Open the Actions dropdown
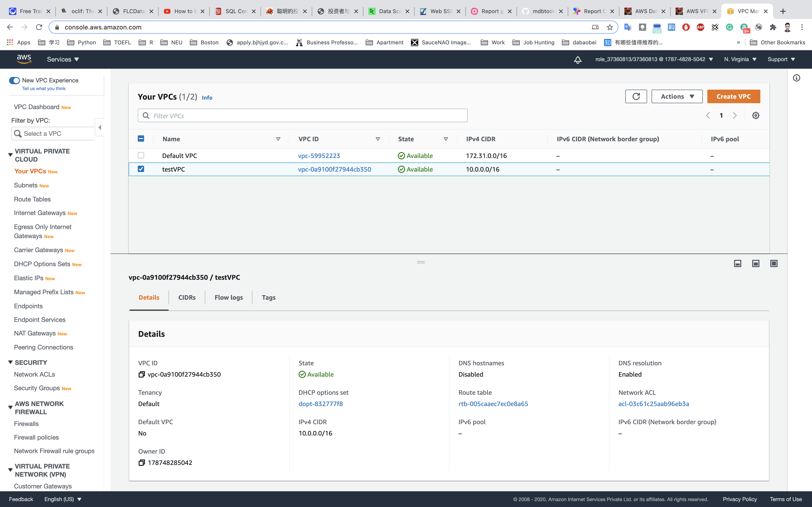 677,97
